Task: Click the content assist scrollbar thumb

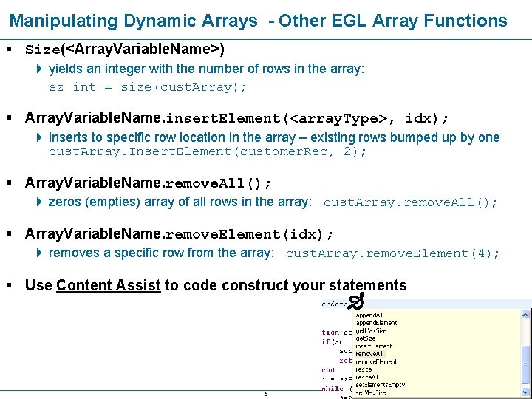Action: 525,365
